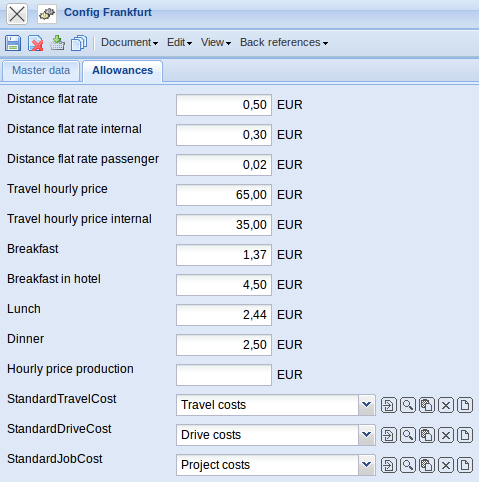The width and height of the screenshot is (479, 482).
Task: Click the magnifier icon for StandardJobCost
Action: click(408, 465)
